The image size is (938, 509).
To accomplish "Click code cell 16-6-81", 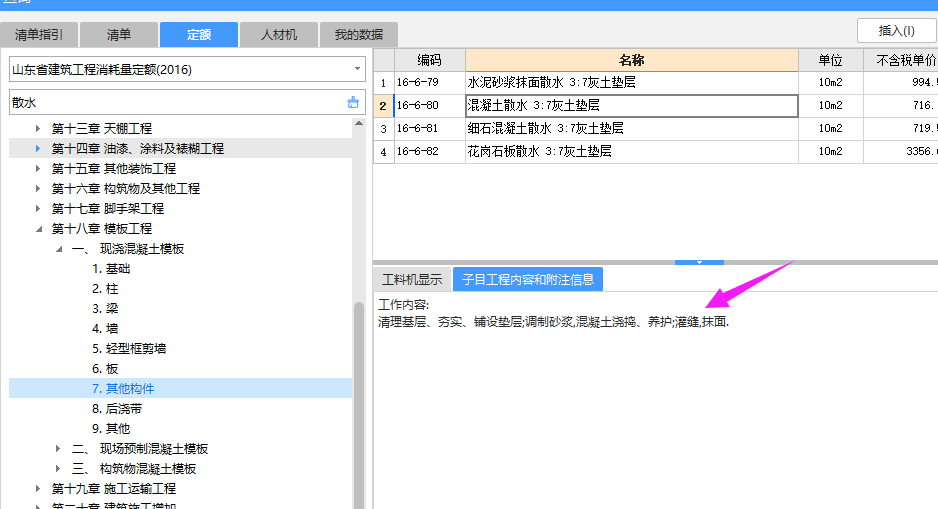I will pos(430,128).
